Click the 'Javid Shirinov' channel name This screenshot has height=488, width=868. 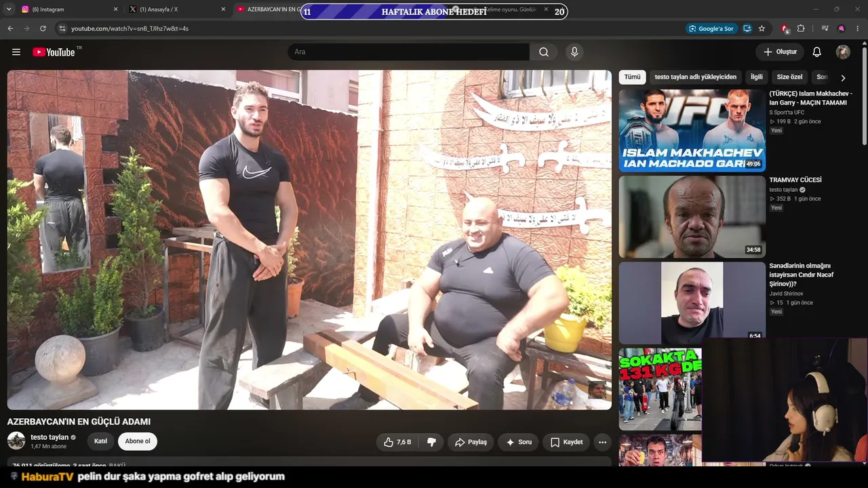point(786,293)
